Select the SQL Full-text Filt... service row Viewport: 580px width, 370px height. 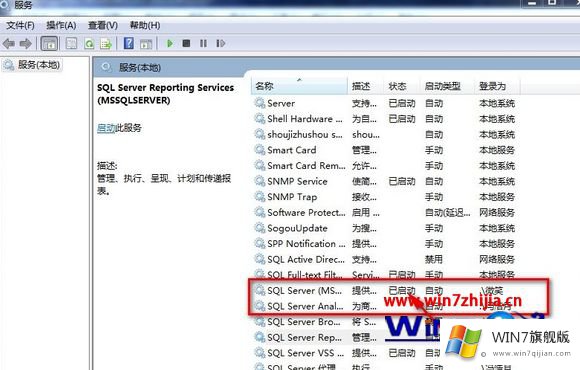[385, 275]
